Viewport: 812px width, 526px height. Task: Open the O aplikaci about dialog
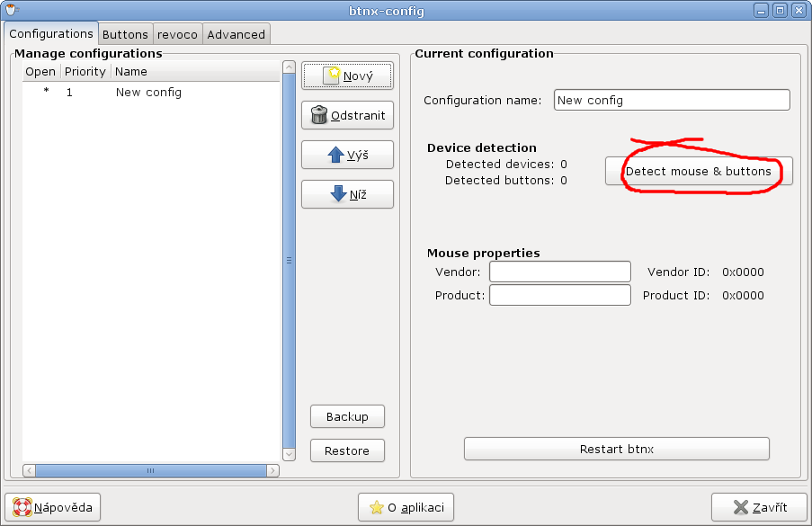point(406,507)
